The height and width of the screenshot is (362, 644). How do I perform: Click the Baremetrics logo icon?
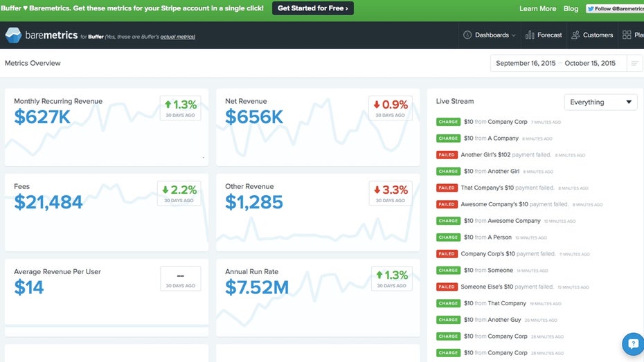13,35
